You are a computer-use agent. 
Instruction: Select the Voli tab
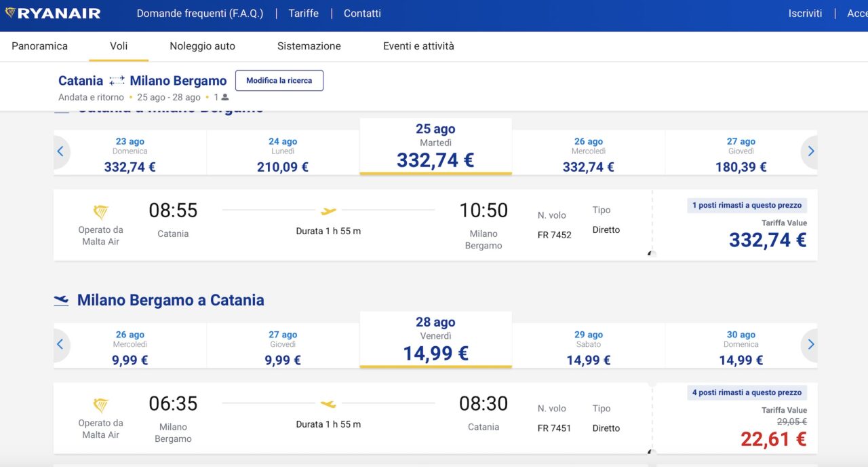(x=119, y=46)
